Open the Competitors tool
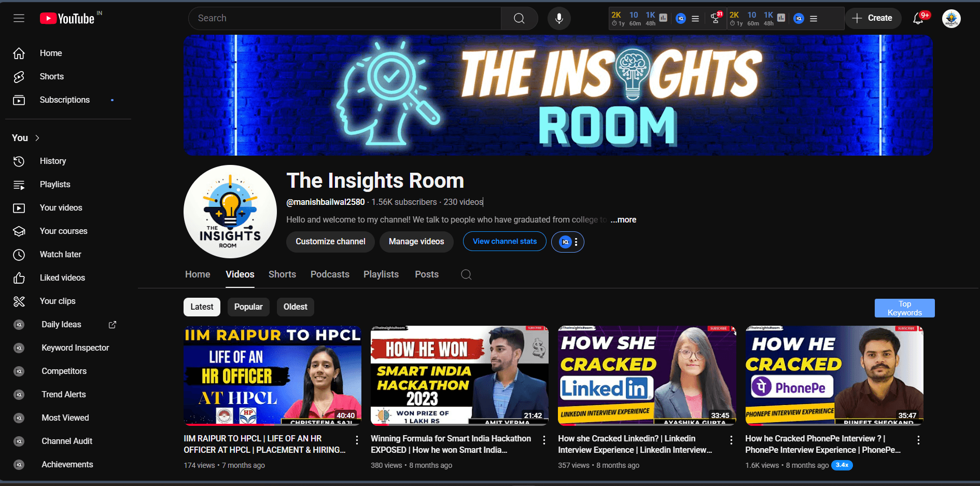Viewport: 980px width, 486px height. click(x=64, y=371)
